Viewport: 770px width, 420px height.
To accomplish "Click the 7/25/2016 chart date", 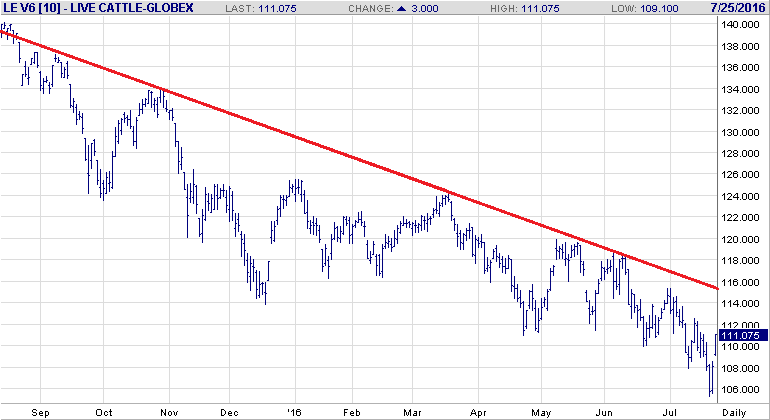I will click(737, 8).
